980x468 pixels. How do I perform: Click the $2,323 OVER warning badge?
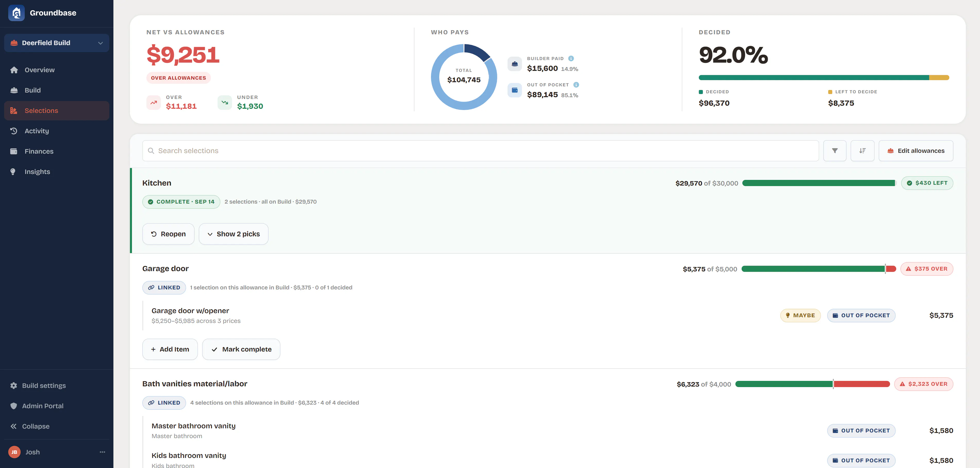(x=924, y=384)
